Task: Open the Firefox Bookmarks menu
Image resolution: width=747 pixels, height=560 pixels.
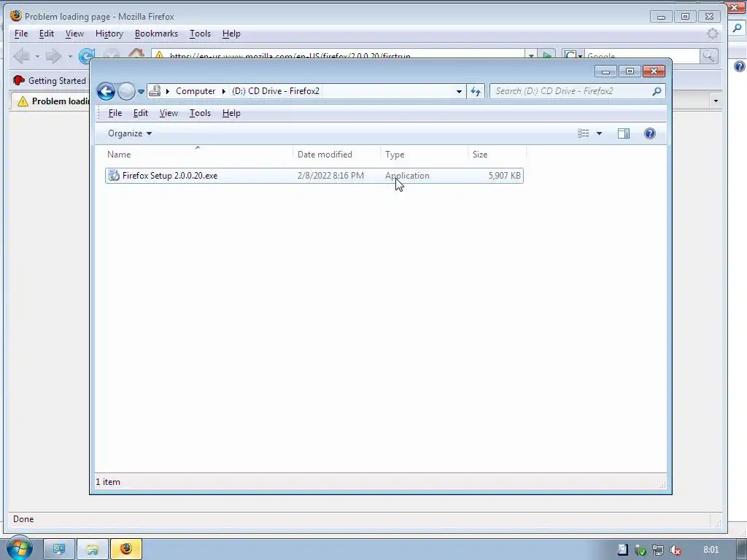Action: (156, 34)
